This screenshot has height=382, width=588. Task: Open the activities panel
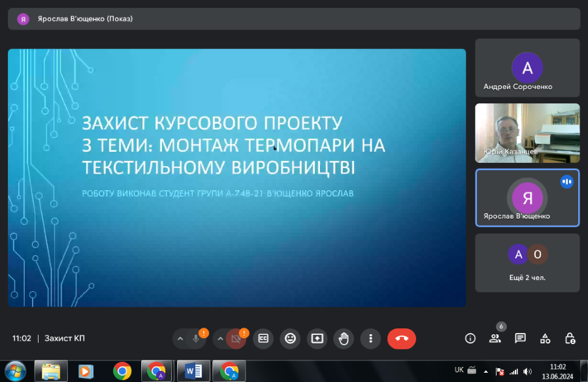tap(545, 338)
